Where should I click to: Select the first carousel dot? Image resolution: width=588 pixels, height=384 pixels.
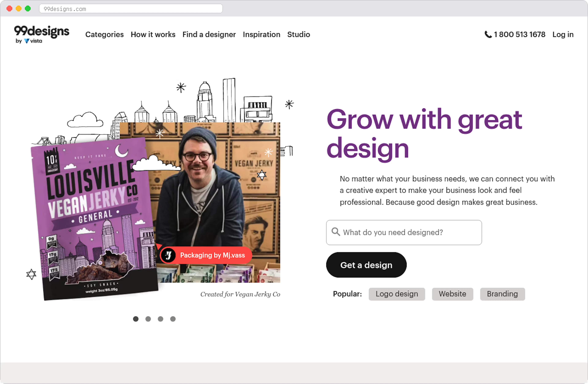pos(136,319)
